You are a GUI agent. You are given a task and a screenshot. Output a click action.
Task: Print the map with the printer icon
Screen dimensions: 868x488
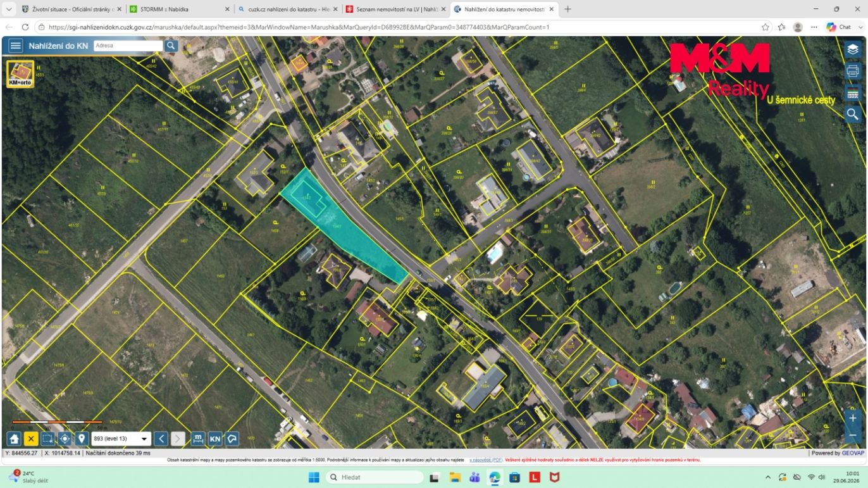[853, 71]
